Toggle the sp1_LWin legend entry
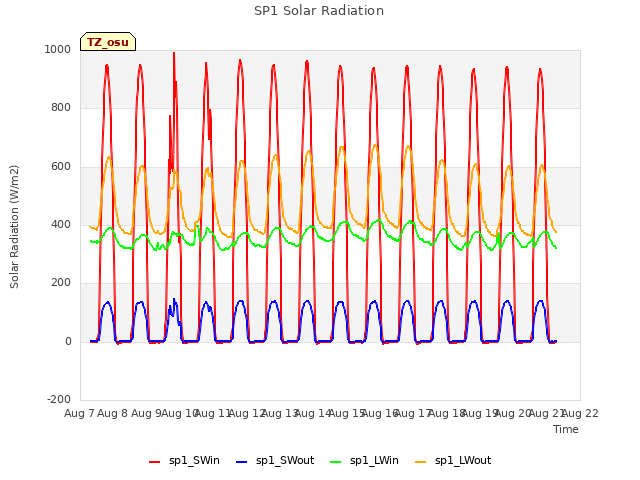The height and width of the screenshot is (480, 640). click(x=364, y=461)
